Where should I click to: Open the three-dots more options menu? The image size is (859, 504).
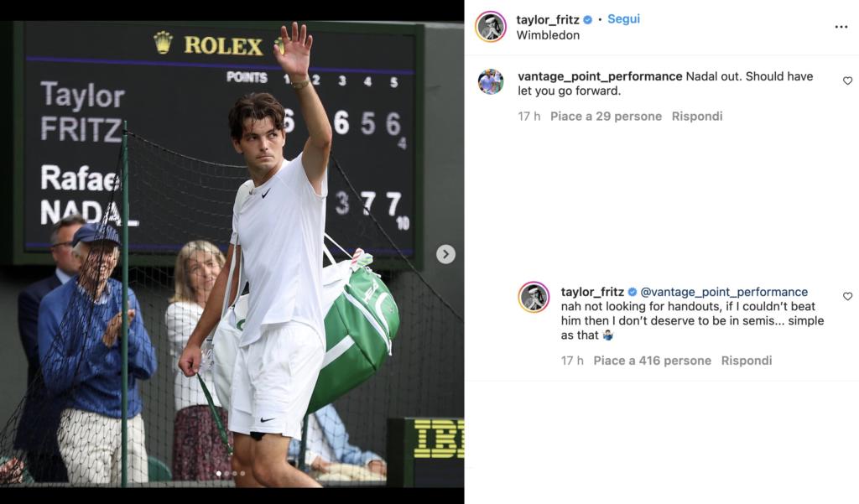841,27
